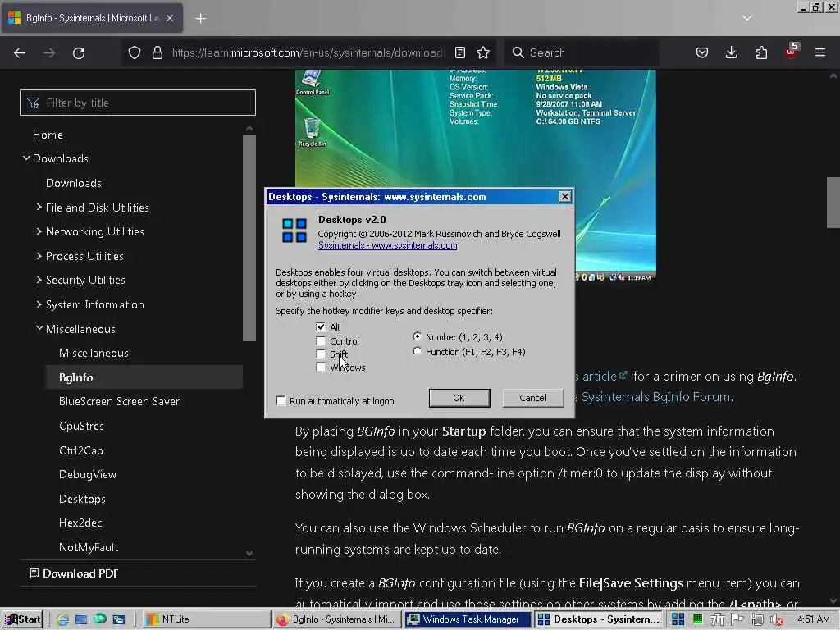Open NotMyFault page
Screen dimensions: 840x630
point(89,547)
